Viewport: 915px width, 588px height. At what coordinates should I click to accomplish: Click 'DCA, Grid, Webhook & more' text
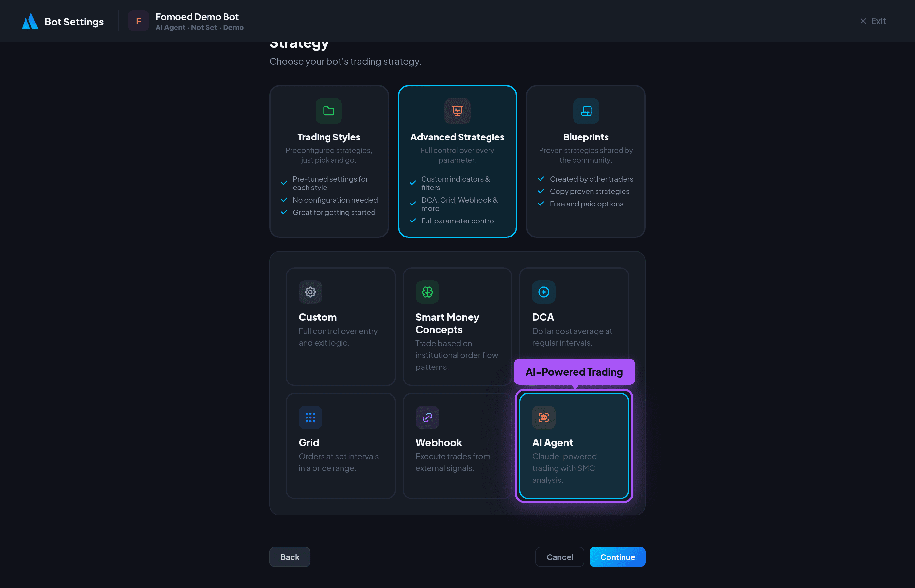click(459, 204)
